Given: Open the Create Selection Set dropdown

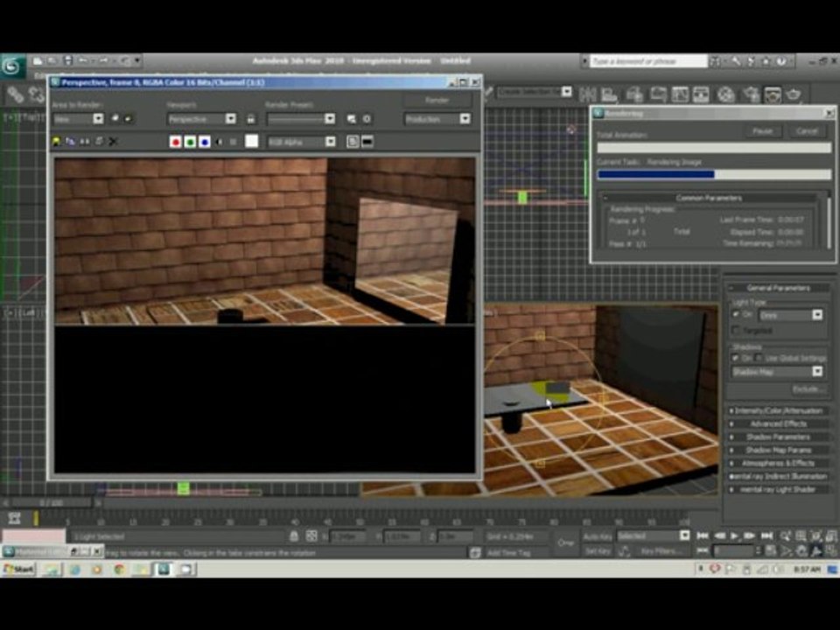Looking at the screenshot, I should click(535, 92).
